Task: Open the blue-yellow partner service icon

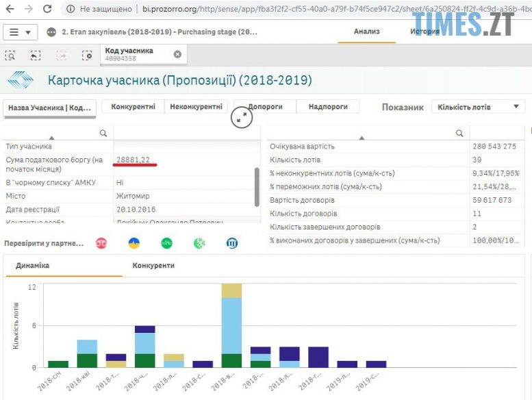Action: tap(134, 243)
